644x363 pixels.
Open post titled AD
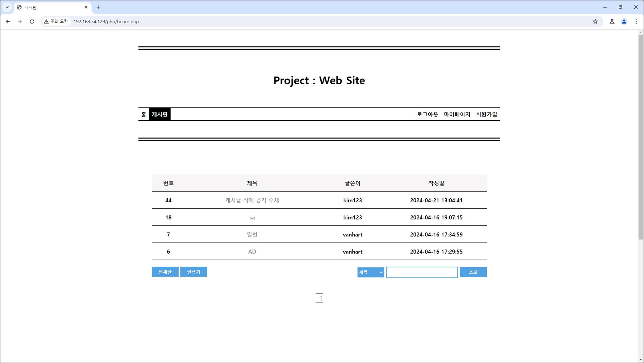252,252
